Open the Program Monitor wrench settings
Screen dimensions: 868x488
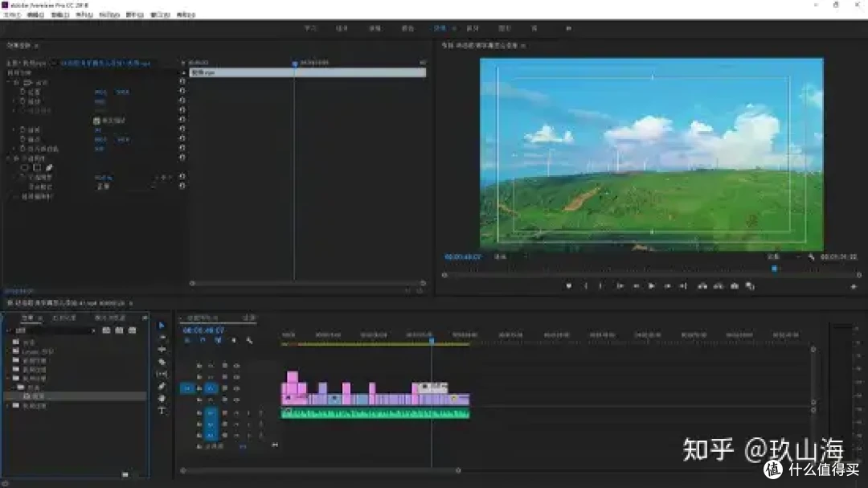pyautogui.click(x=811, y=257)
